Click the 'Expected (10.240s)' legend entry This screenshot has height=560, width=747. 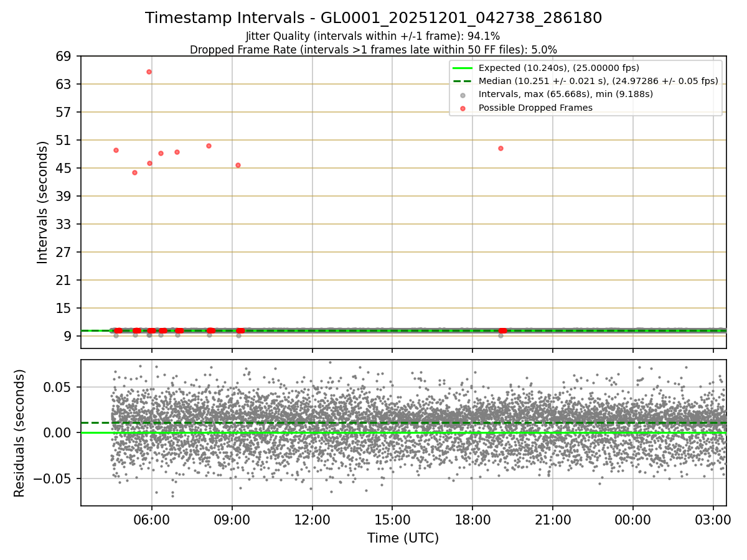pyautogui.click(x=559, y=68)
